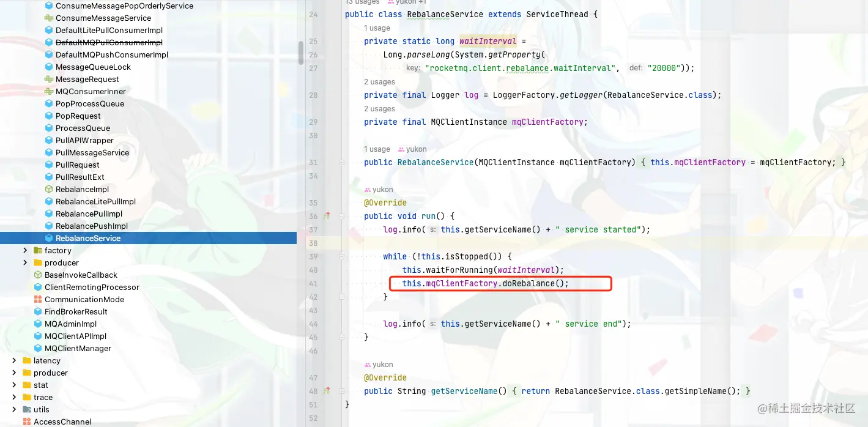
Task: Select RebalanceLitePullImpl in the project tree
Action: pyautogui.click(x=95, y=201)
